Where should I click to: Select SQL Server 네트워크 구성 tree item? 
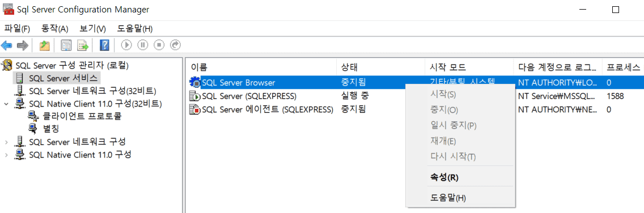click(x=77, y=142)
